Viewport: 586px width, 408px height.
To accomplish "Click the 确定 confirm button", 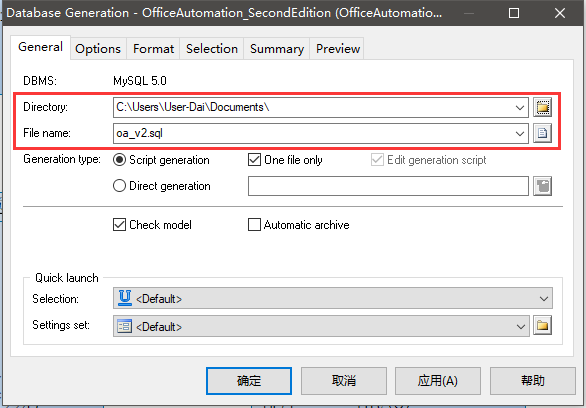I will [249, 381].
